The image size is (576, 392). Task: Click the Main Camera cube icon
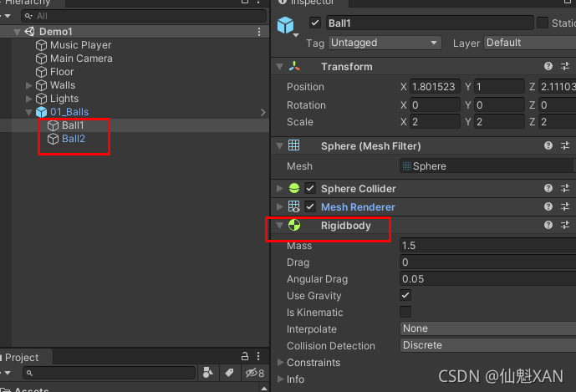pos(41,59)
